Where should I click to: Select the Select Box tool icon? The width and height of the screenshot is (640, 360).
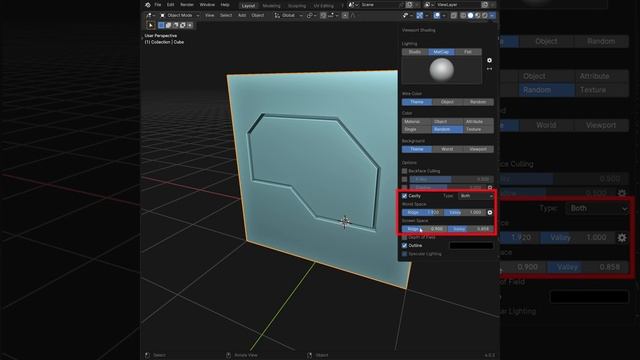pos(151,25)
